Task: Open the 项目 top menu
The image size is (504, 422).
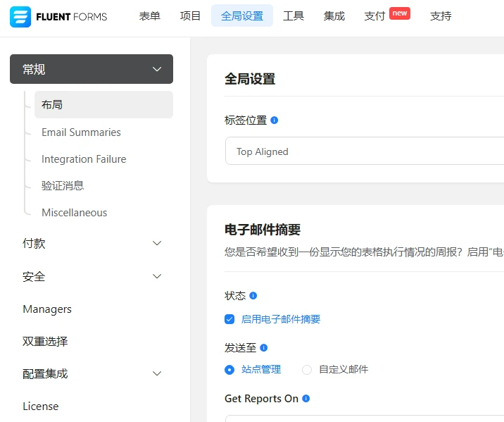Action: (x=190, y=15)
